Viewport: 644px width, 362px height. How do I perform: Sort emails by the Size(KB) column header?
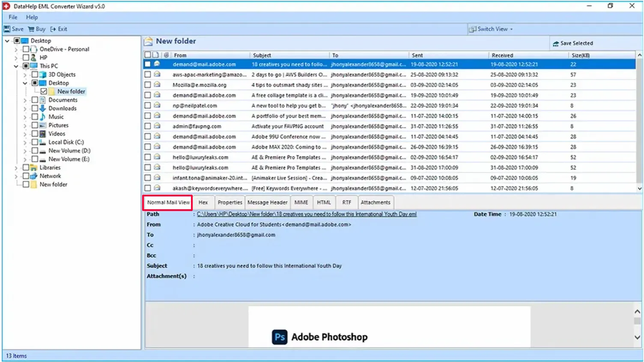602,55
